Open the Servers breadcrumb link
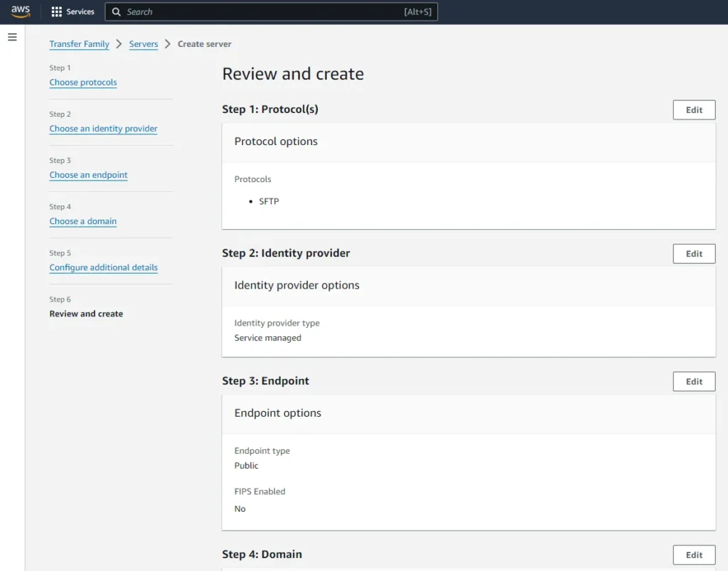The width and height of the screenshot is (728, 571). [x=143, y=44]
